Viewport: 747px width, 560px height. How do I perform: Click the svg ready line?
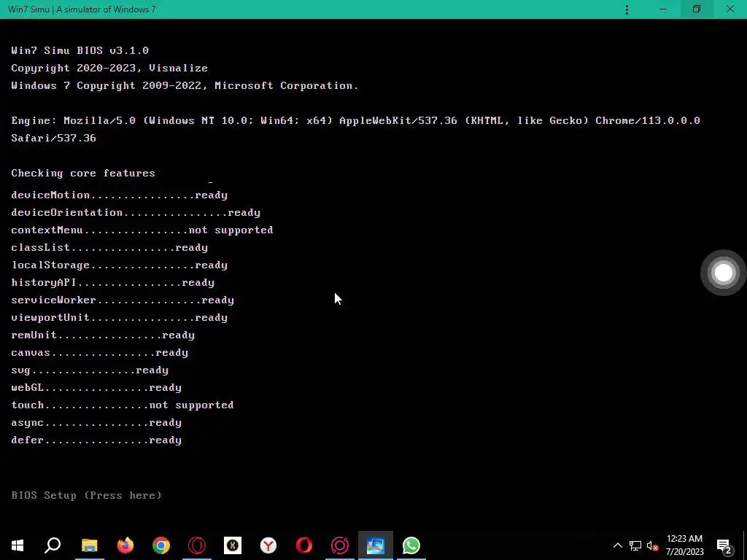pos(90,370)
